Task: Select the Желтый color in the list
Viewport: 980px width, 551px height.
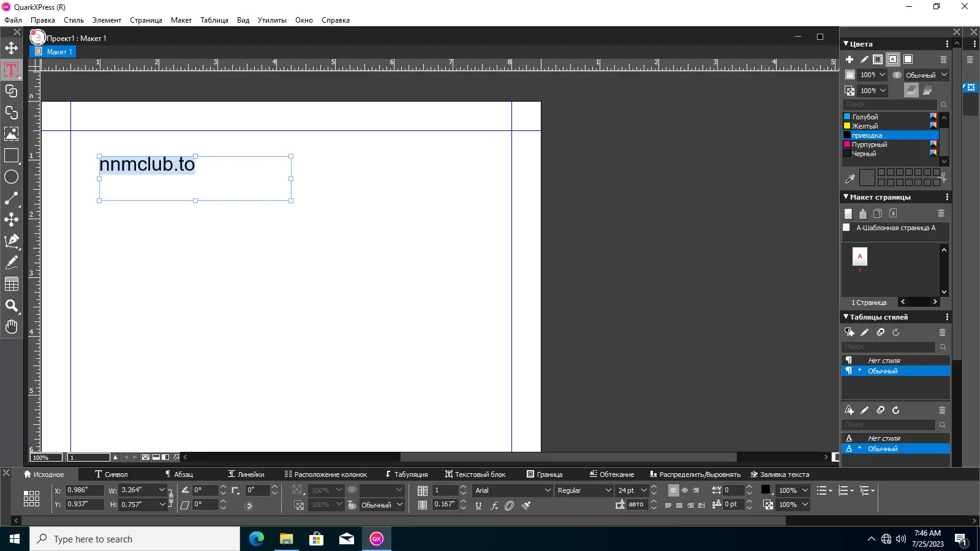Action: (x=891, y=126)
